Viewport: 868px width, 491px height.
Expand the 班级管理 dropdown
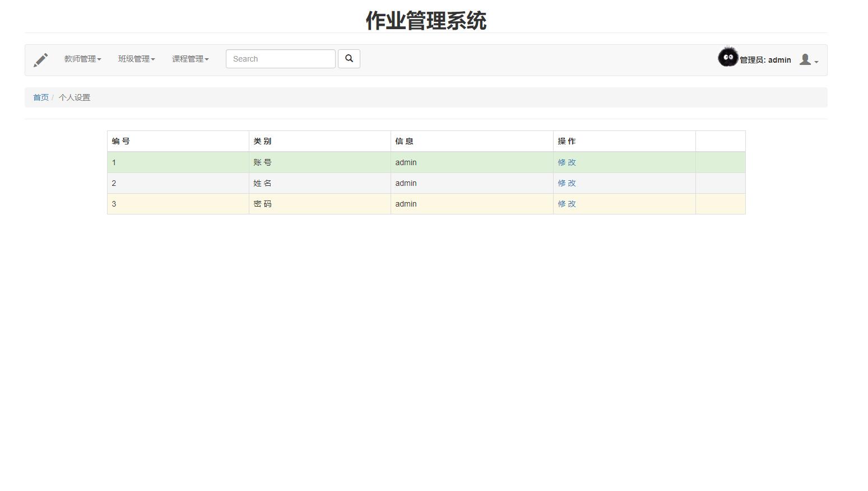(x=136, y=58)
